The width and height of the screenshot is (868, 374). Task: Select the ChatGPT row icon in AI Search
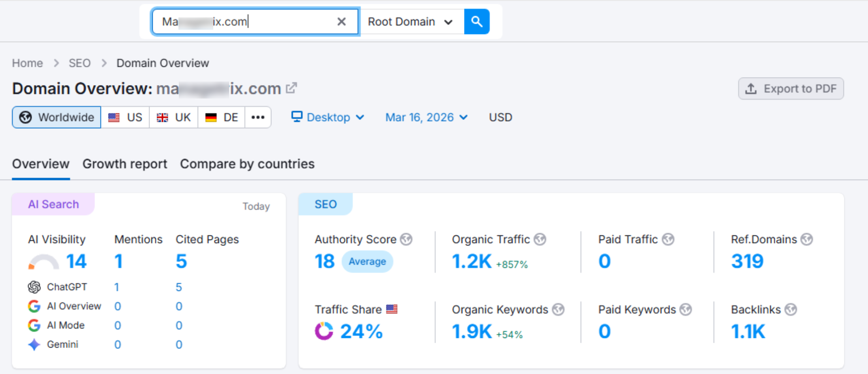pyautogui.click(x=34, y=287)
